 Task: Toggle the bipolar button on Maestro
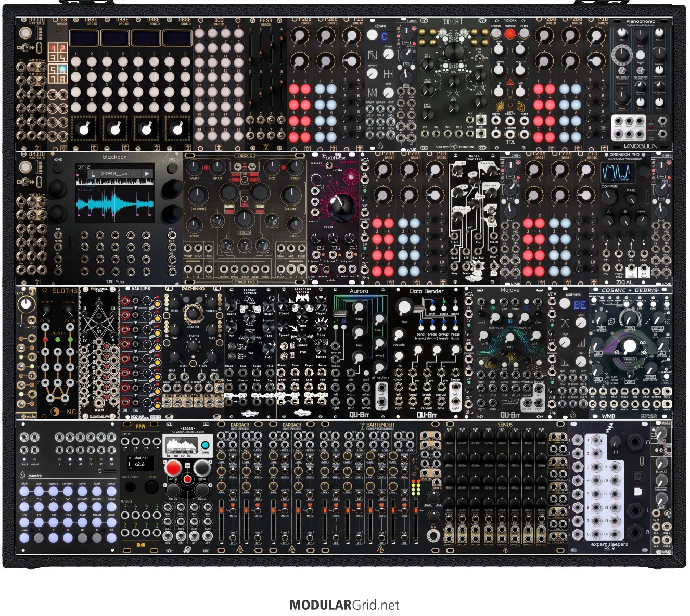coord(97,507)
